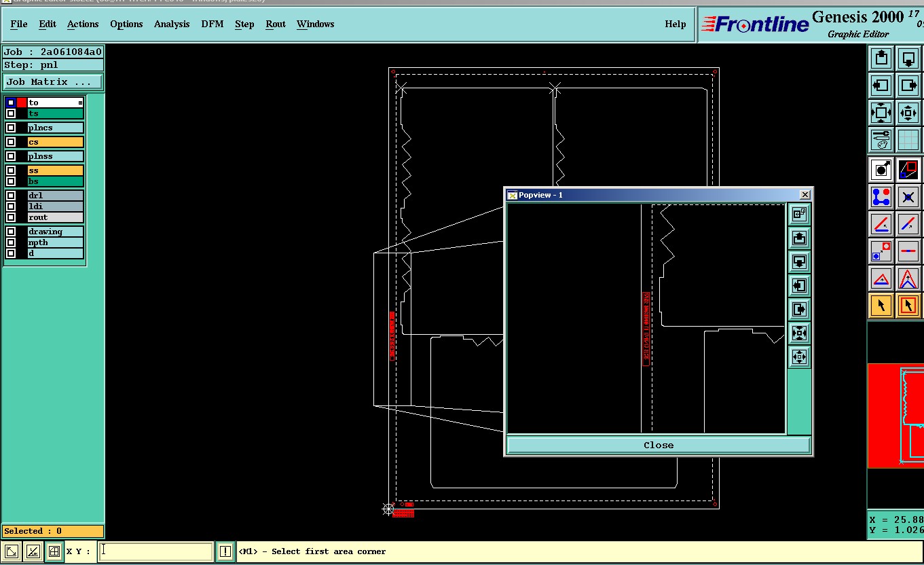Pan up inside the Popview window
924x565 pixels.
pyautogui.click(x=799, y=238)
